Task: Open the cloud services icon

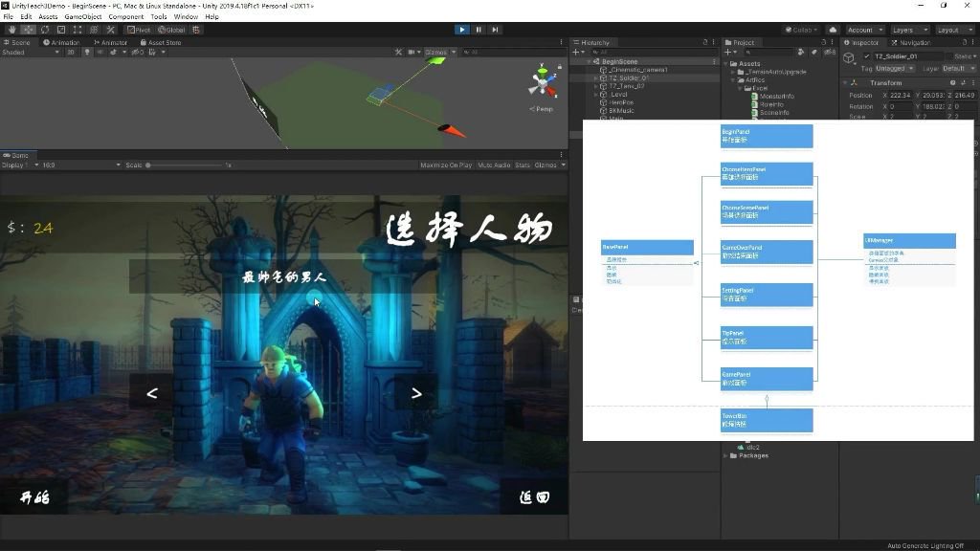Action: pos(832,30)
